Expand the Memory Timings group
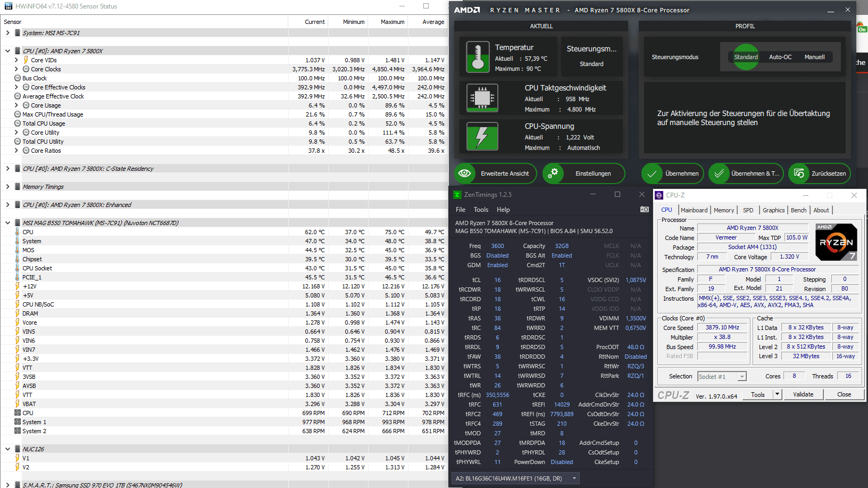Screen dimensions: 868x488 7,187
